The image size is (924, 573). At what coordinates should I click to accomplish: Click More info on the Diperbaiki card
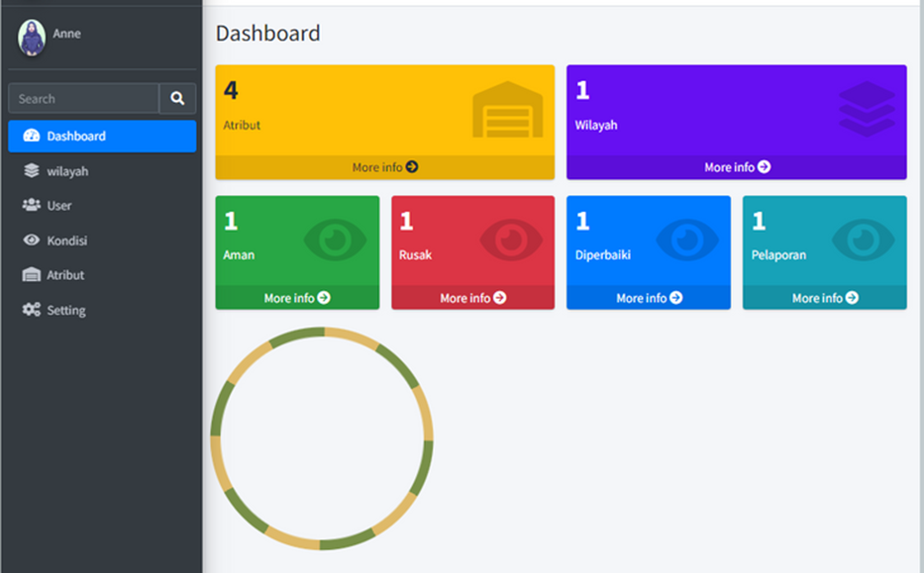click(649, 298)
